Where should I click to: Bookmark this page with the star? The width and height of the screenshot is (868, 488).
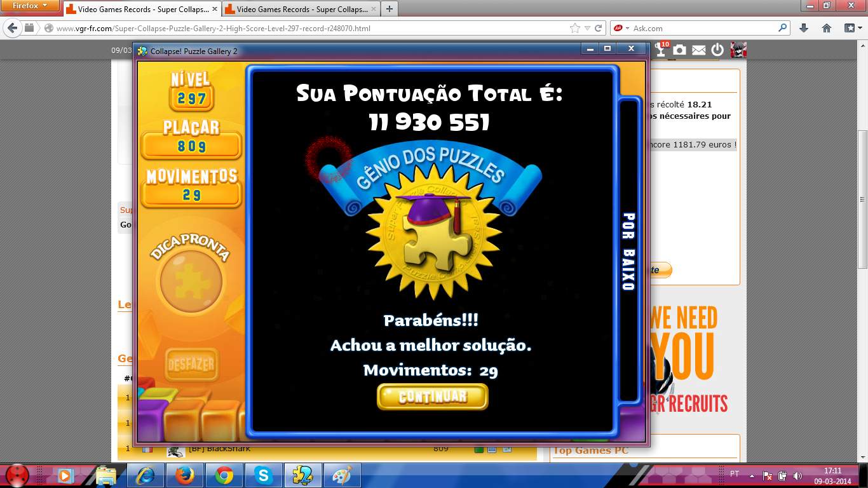pos(575,28)
